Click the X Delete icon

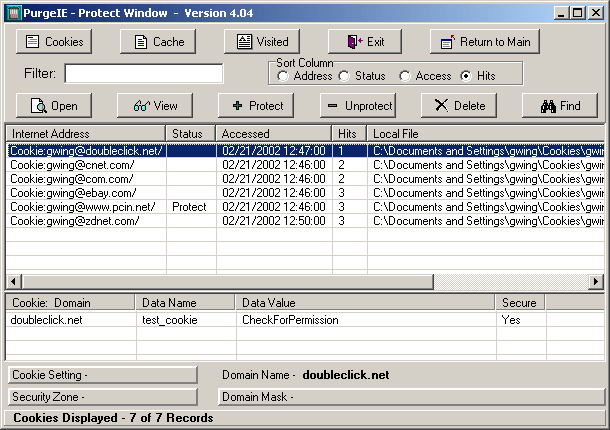tap(441, 105)
